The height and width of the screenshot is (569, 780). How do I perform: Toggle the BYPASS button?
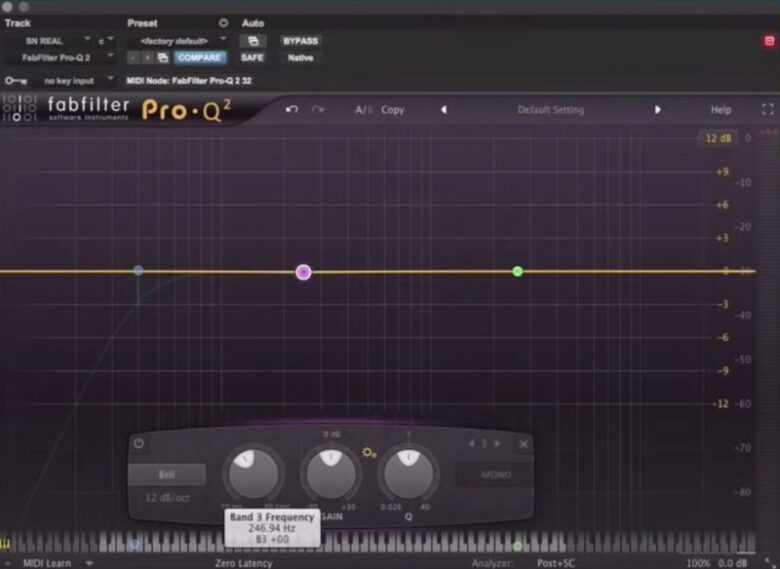coord(300,41)
